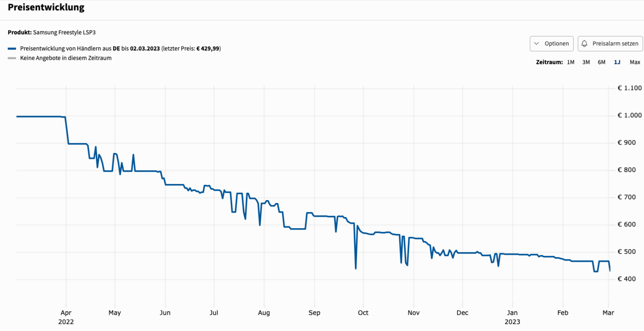Screen dimensions: 644x331
Task: Select the active 1J time range
Action: pos(617,62)
